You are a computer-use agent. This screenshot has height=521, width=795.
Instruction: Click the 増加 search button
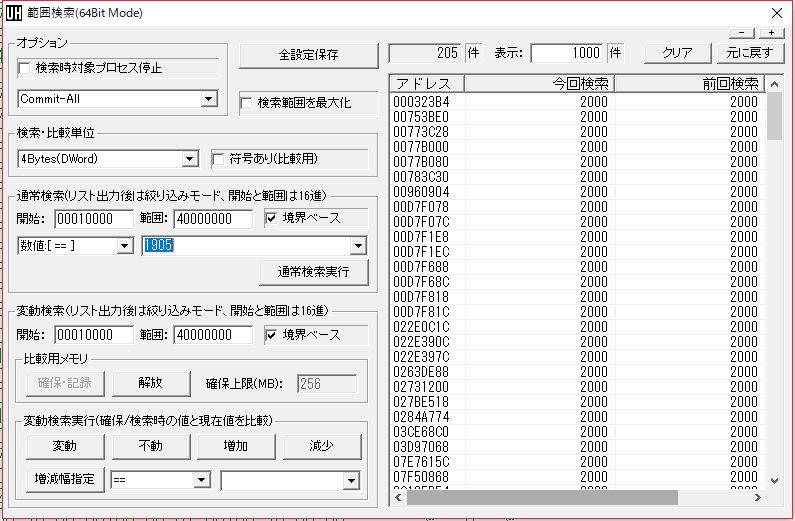tap(236, 446)
